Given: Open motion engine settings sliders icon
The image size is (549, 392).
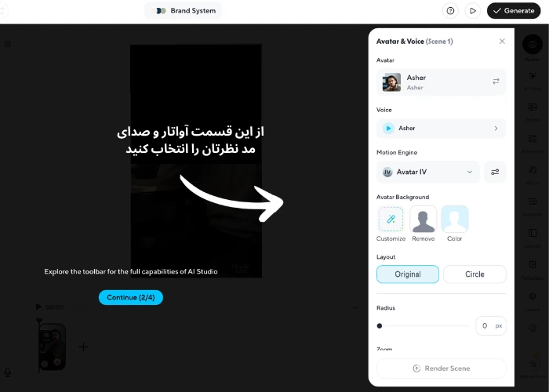Looking at the screenshot, I should pos(495,172).
